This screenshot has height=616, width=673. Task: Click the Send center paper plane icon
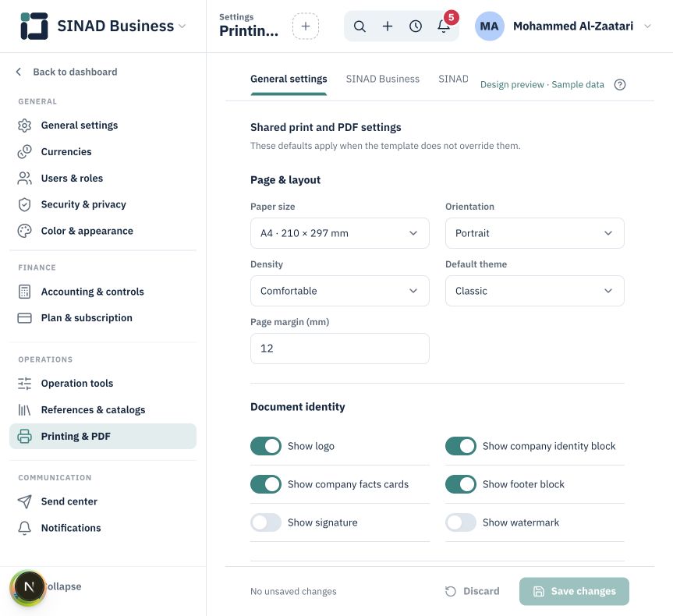[24, 501]
